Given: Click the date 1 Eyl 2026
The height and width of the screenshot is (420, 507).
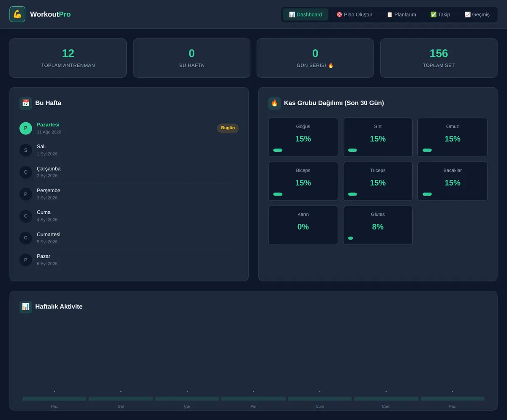Looking at the screenshot, I should pos(47,154).
